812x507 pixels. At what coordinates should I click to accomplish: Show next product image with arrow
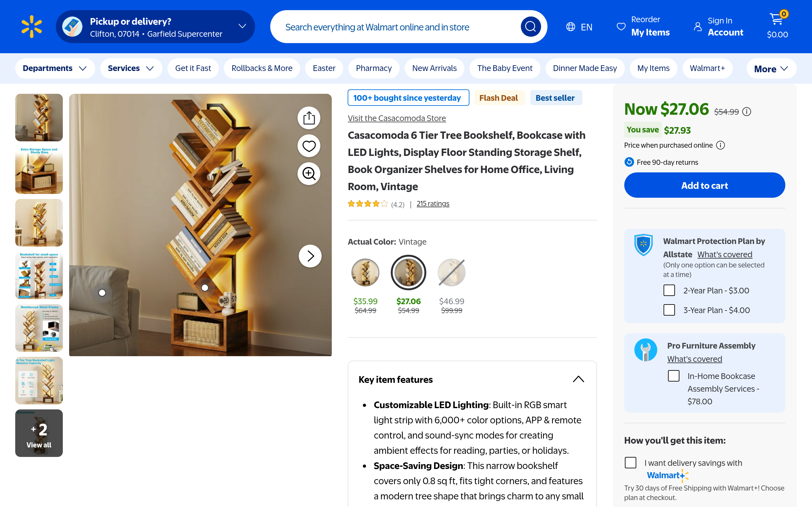point(310,256)
